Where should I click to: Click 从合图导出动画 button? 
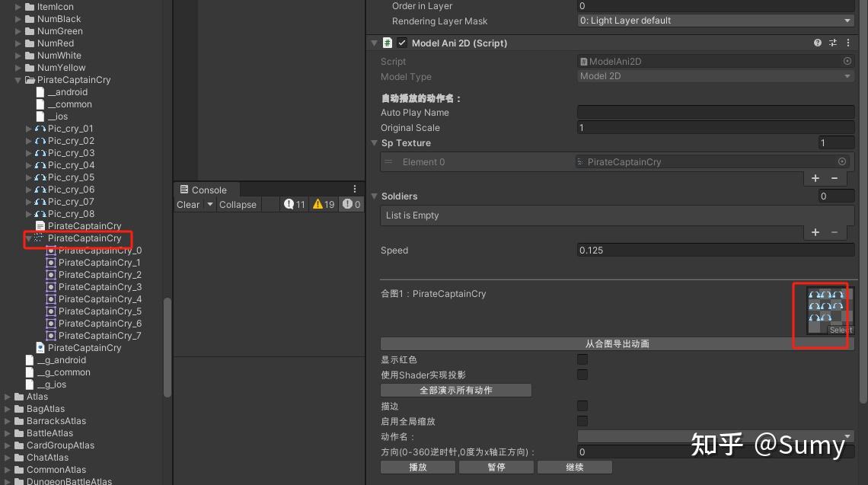tap(617, 344)
